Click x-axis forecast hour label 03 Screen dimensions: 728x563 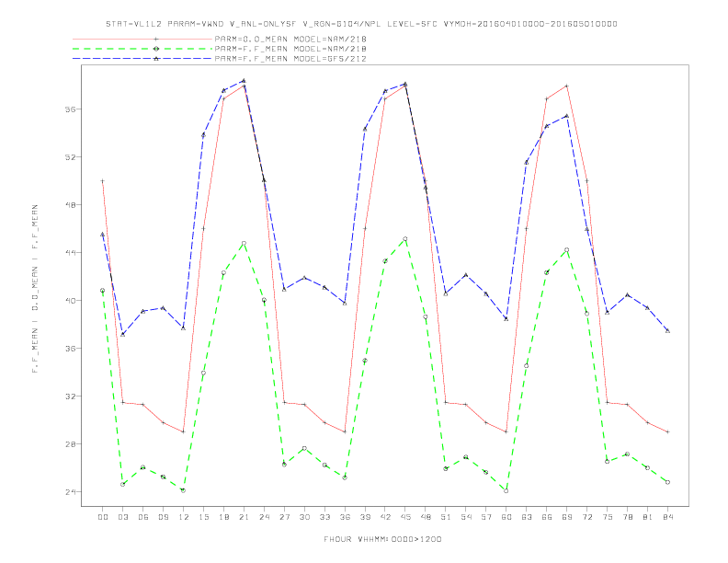(x=122, y=517)
